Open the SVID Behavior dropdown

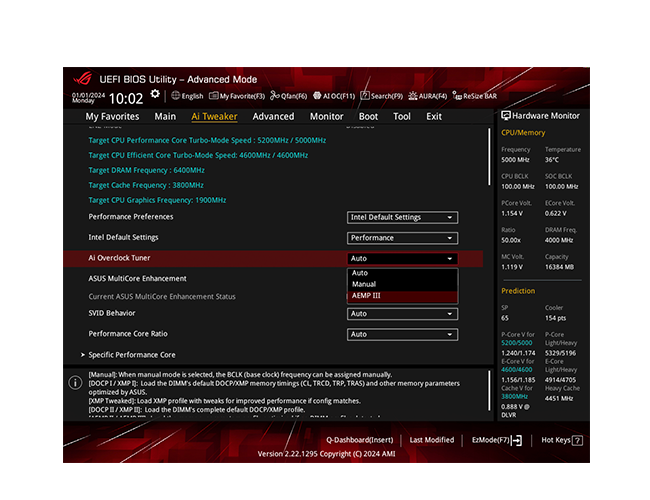(x=402, y=314)
